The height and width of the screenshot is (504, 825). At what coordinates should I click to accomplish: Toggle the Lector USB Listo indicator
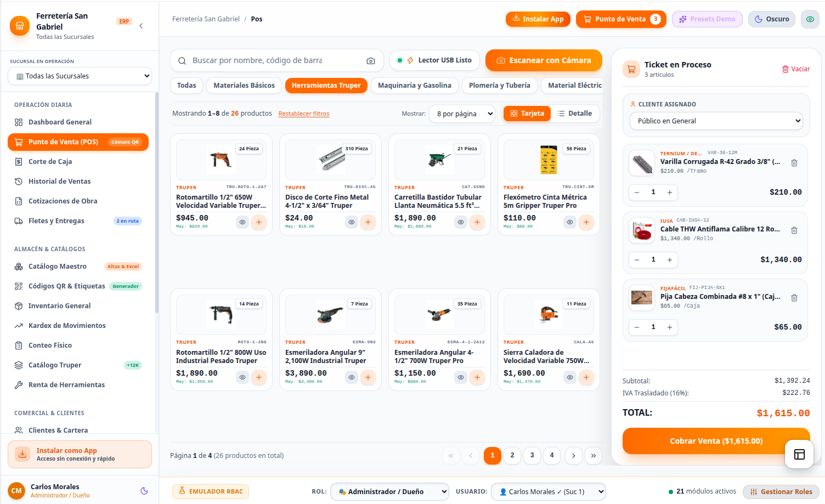(x=434, y=60)
